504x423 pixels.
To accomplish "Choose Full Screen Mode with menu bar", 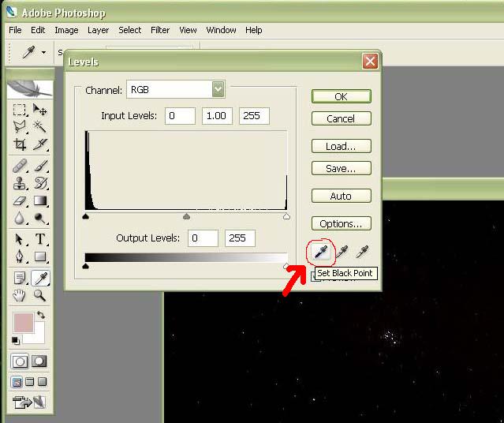I will 29,382.
